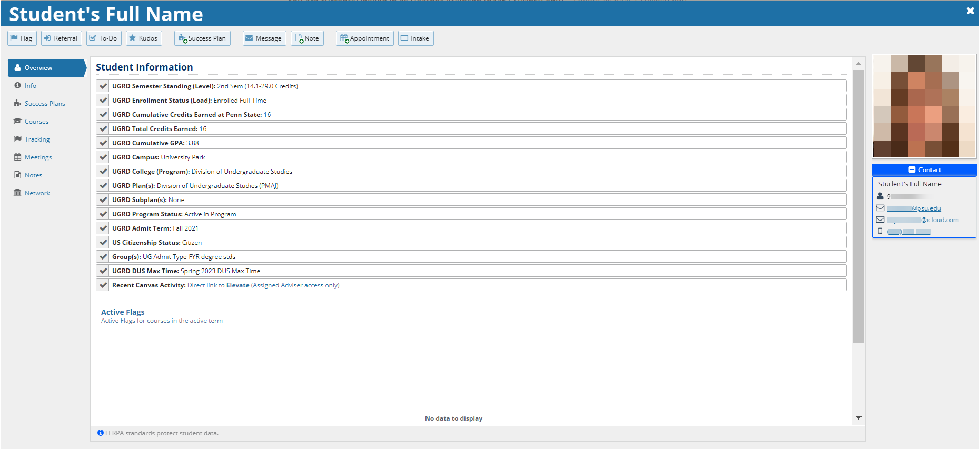Toggle the UGRD Cumulative GPA checkmark
This screenshot has width=980, height=449.
tap(103, 143)
